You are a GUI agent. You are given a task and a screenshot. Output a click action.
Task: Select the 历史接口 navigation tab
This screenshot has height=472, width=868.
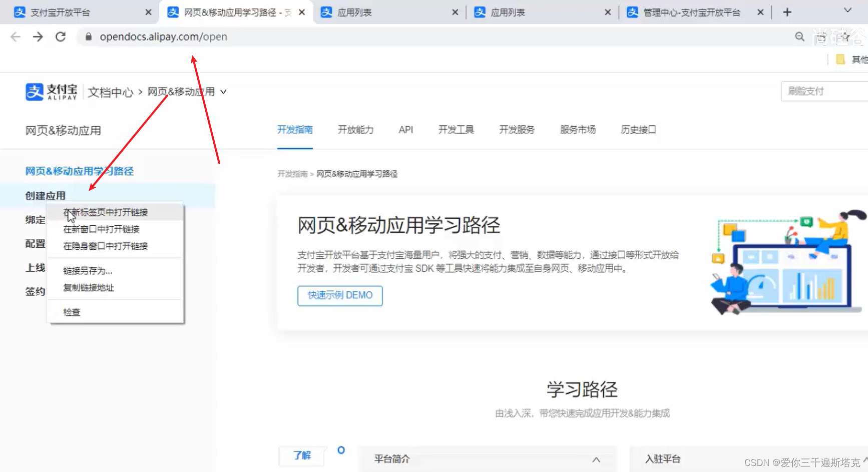coord(638,130)
